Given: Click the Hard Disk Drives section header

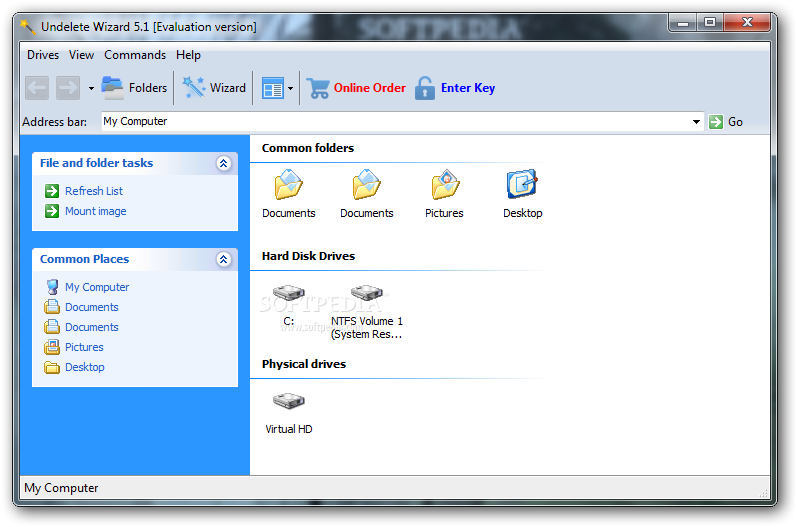Looking at the screenshot, I should (x=308, y=256).
